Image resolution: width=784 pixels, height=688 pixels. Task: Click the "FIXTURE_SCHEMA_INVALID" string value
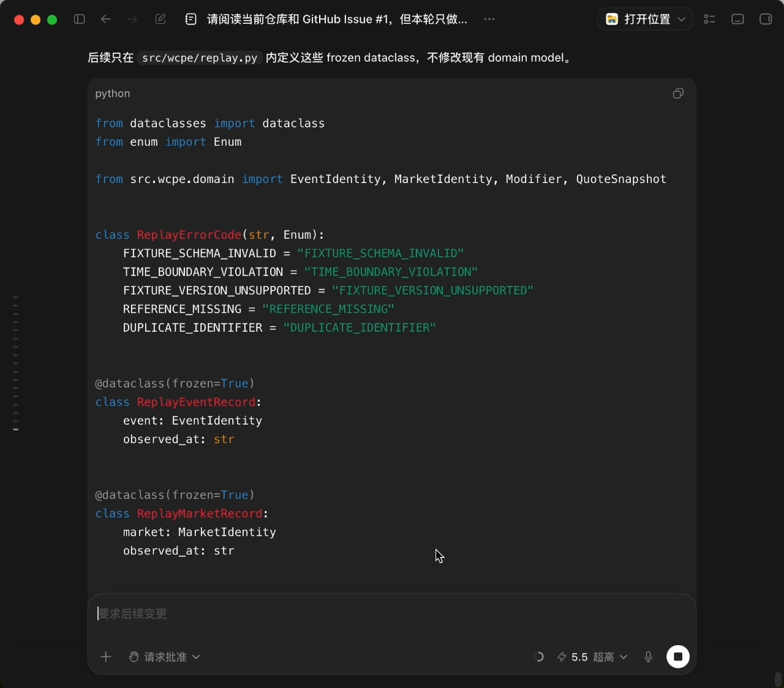pos(380,253)
